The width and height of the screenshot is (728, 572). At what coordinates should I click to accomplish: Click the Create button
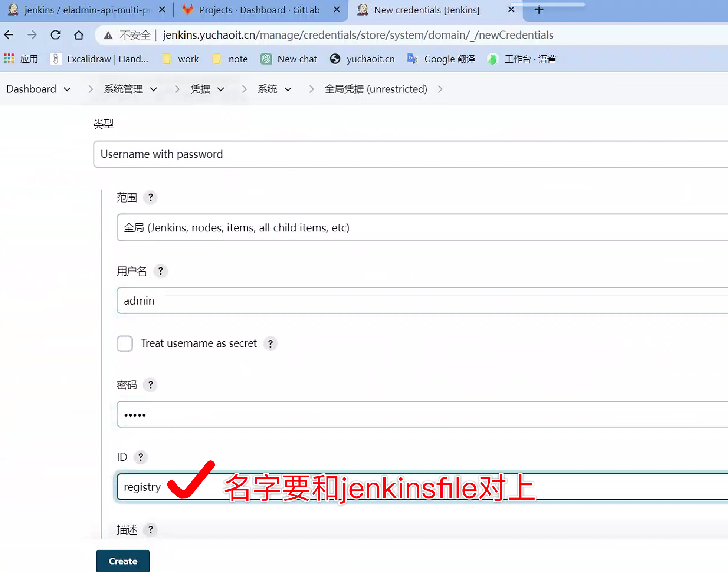(x=123, y=561)
